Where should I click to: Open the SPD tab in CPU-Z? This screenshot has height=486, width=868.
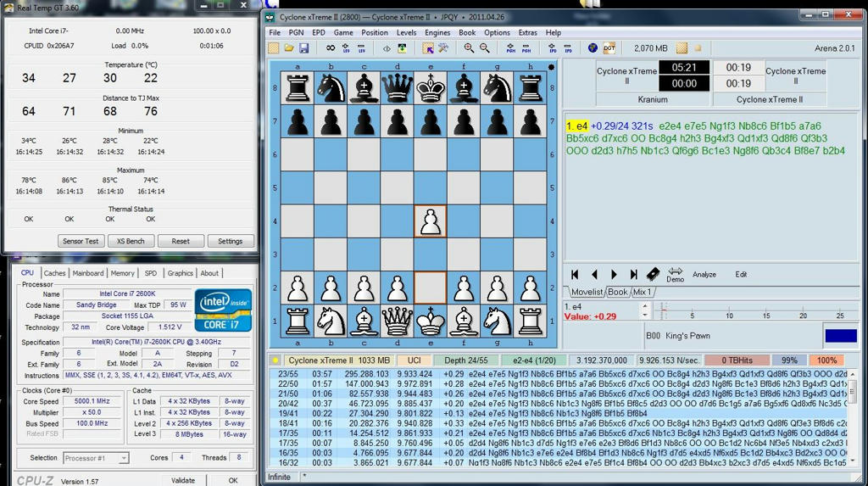[151, 273]
